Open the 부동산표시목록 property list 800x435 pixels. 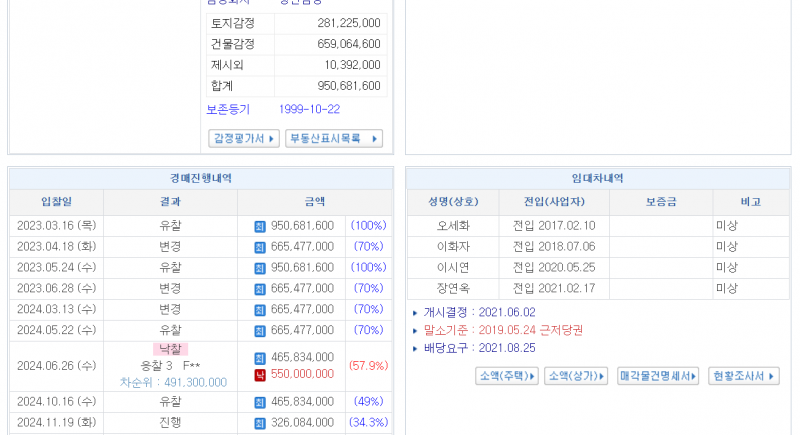333,139
